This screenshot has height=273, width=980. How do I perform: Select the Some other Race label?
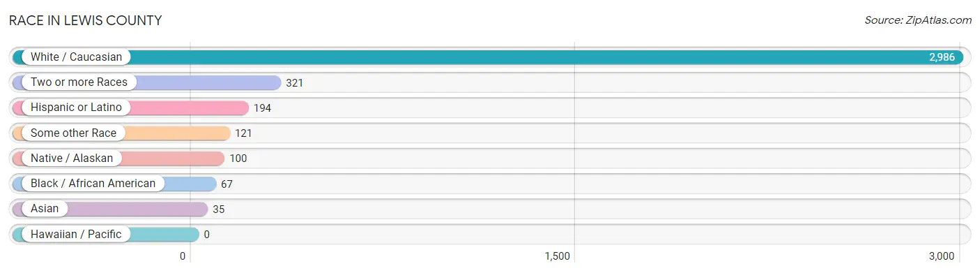[x=73, y=133]
